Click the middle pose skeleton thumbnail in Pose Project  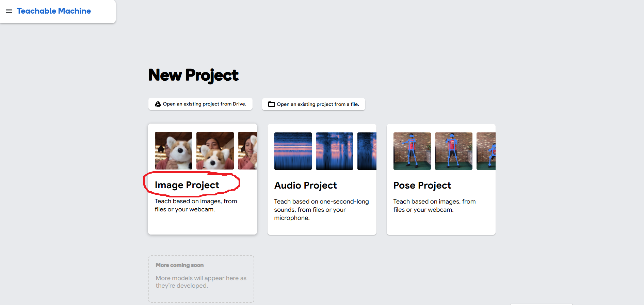pos(454,151)
